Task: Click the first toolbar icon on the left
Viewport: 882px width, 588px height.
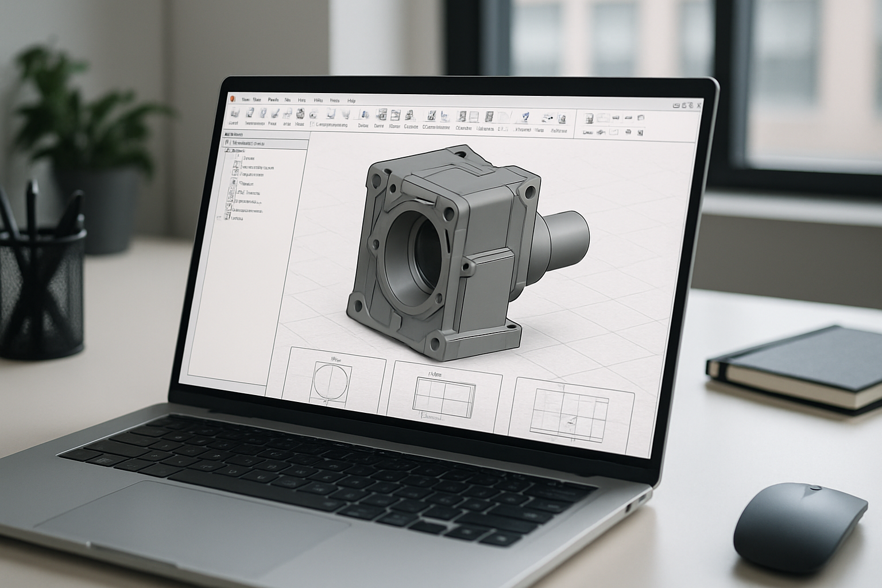Action: [234, 113]
